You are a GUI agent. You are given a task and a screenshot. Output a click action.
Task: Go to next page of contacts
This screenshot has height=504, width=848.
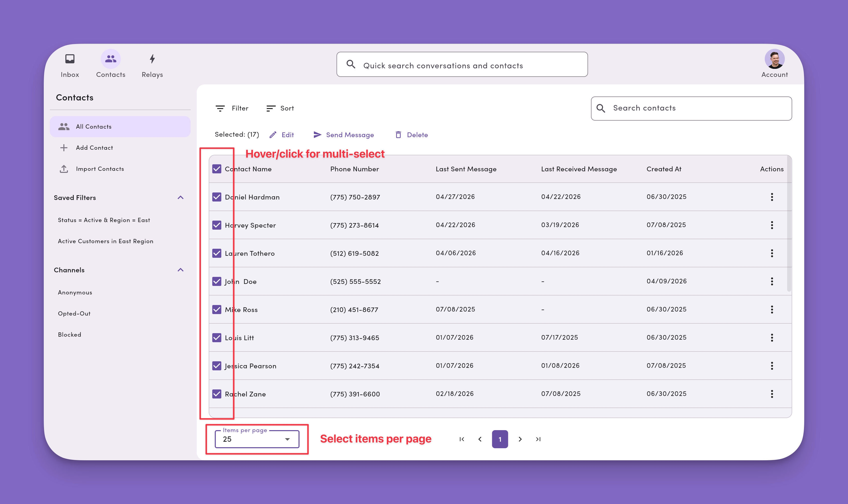pos(520,439)
